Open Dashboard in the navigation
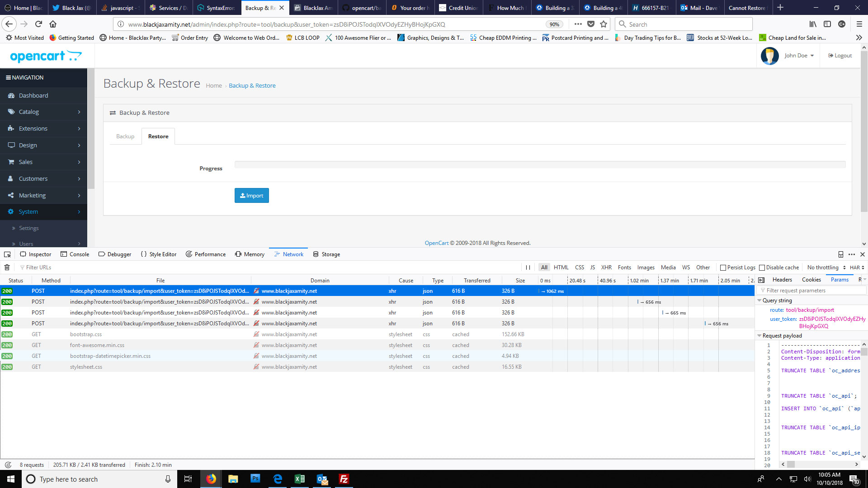868x488 pixels. coord(44,95)
